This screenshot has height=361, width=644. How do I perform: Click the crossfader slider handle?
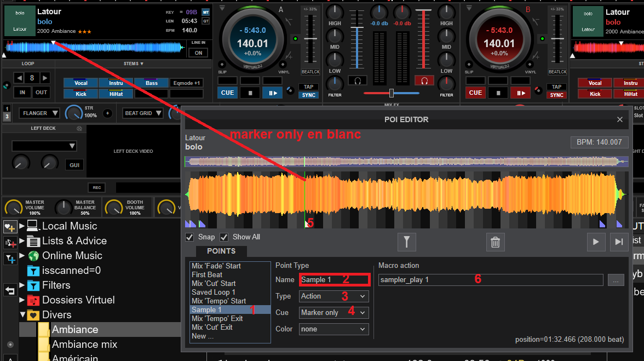[391, 93]
